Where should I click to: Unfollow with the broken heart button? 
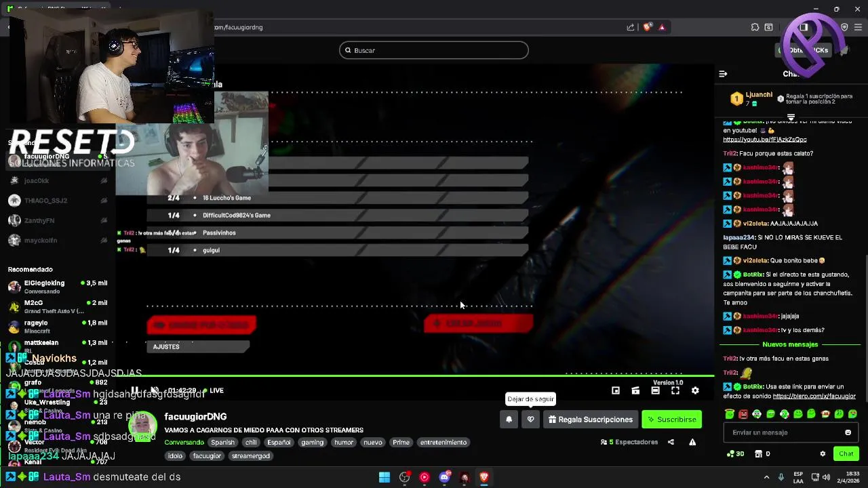coord(531,420)
